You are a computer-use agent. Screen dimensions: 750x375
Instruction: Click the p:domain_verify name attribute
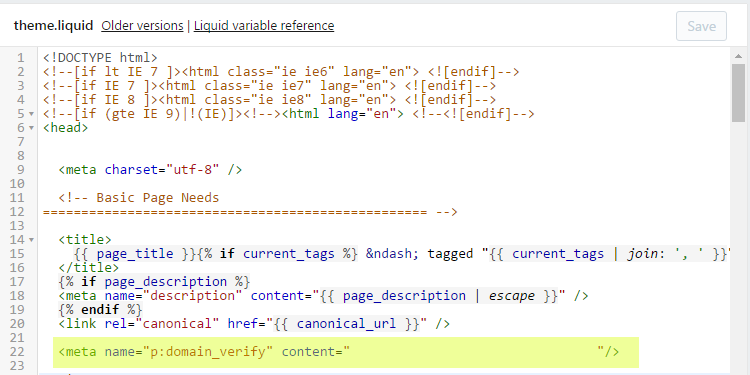click(189, 352)
